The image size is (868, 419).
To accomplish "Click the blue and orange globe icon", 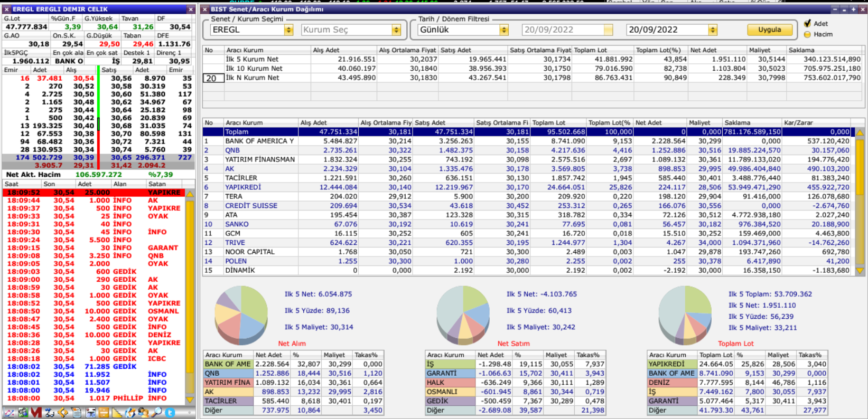I will [130, 412].
